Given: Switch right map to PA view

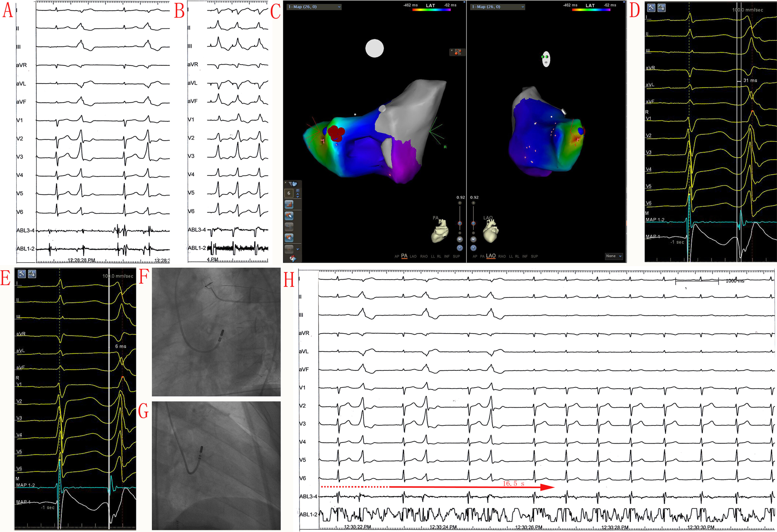Looking at the screenshot, I should click(x=482, y=257).
